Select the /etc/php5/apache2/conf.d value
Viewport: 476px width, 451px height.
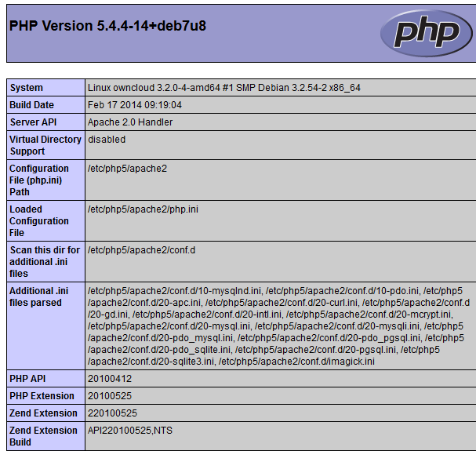point(141,250)
